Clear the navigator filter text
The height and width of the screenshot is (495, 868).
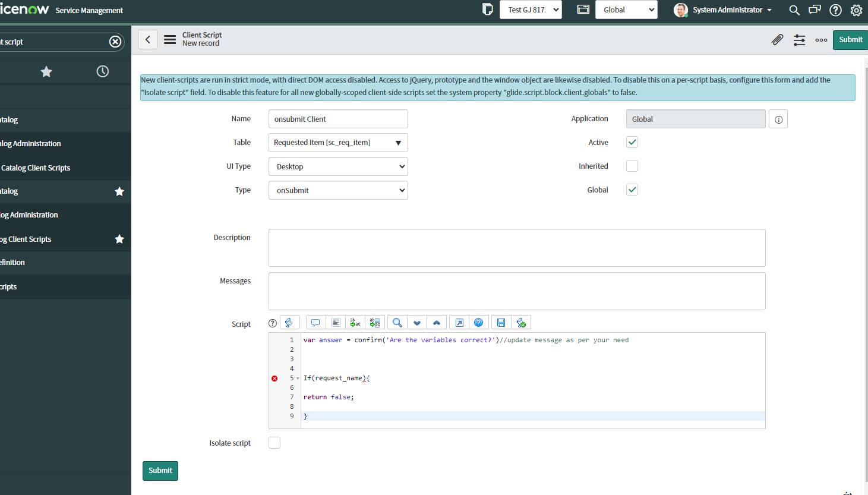115,42
